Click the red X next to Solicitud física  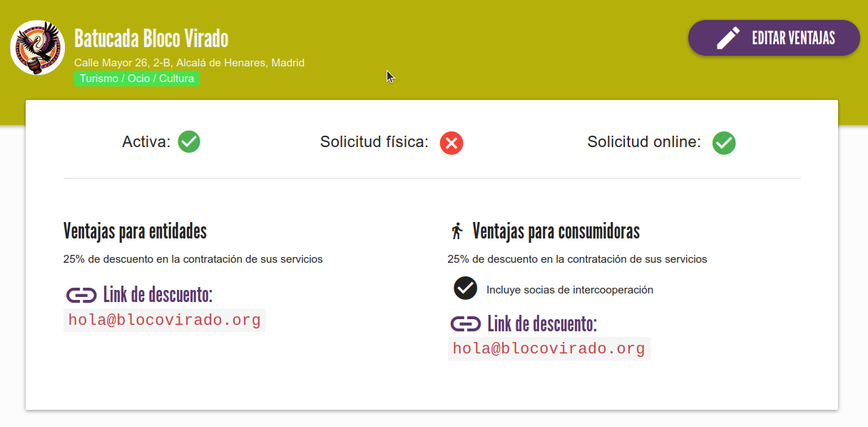click(450, 143)
